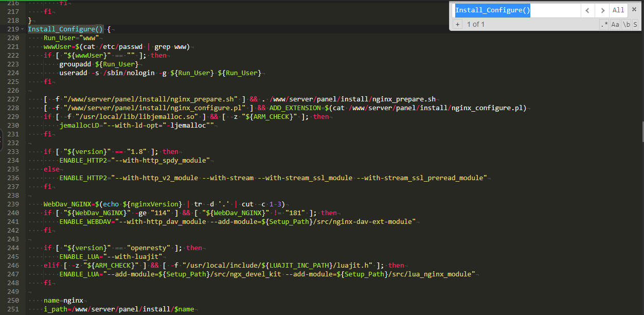Click 'name=nginx' on line 250

click(63, 301)
